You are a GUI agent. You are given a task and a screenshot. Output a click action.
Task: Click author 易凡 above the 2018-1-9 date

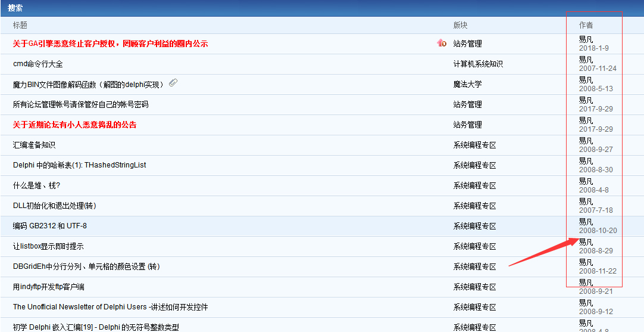(586, 39)
